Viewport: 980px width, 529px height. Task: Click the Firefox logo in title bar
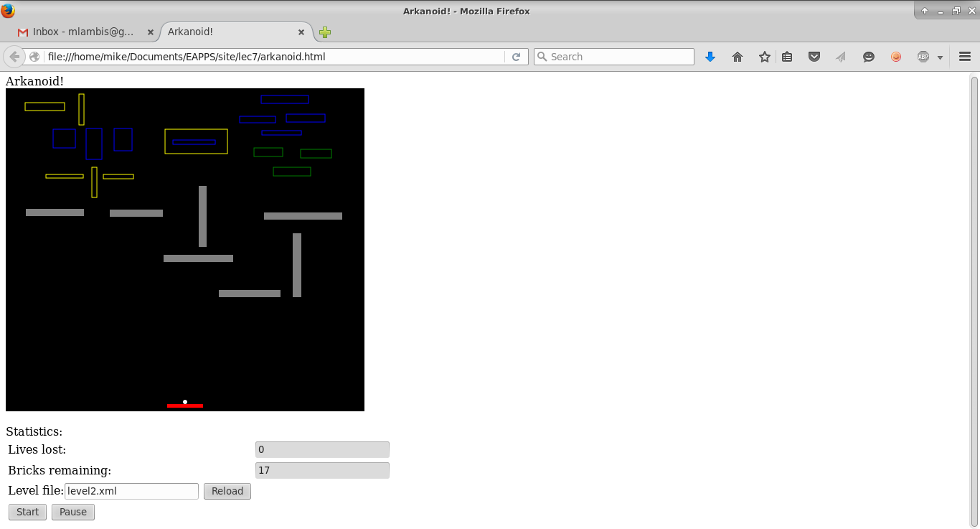[8, 11]
